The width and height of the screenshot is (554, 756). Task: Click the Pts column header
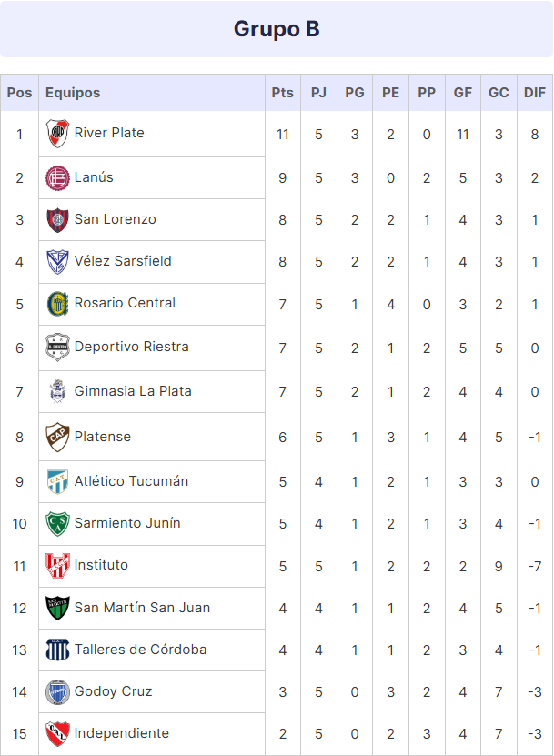pyautogui.click(x=283, y=93)
